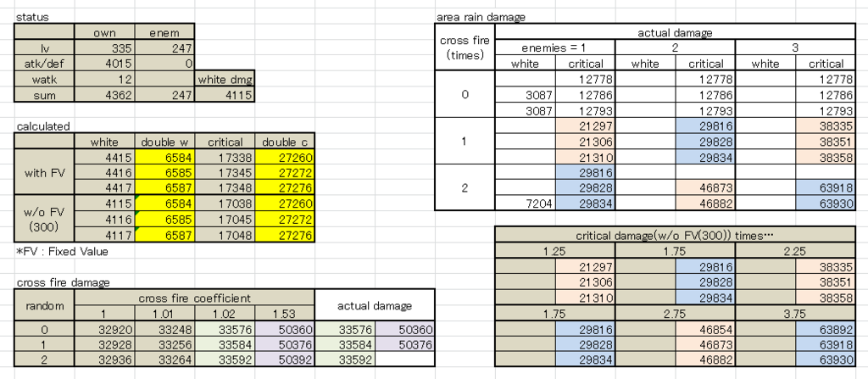868x379 pixels.
Task: Select critical value 17338
Action: pos(224,158)
